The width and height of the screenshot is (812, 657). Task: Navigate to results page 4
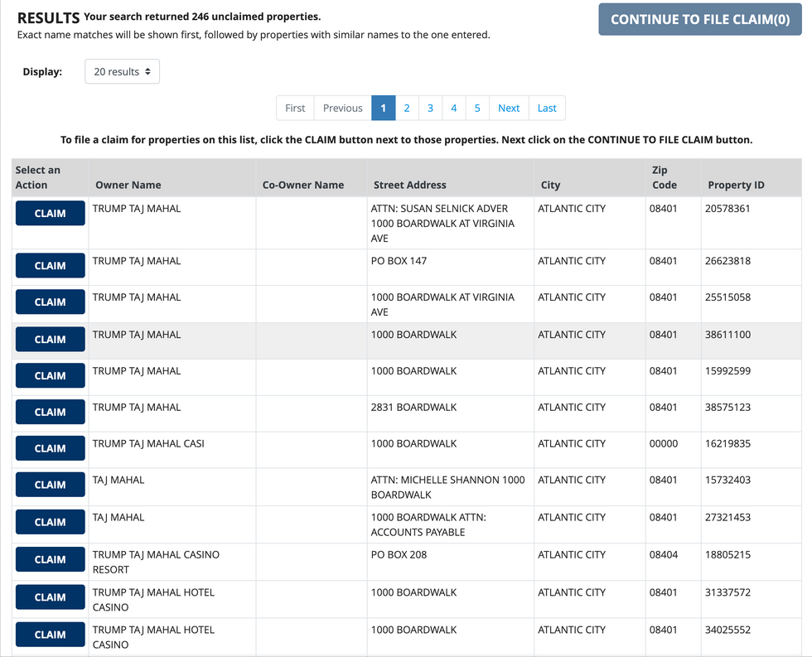click(x=454, y=109)
